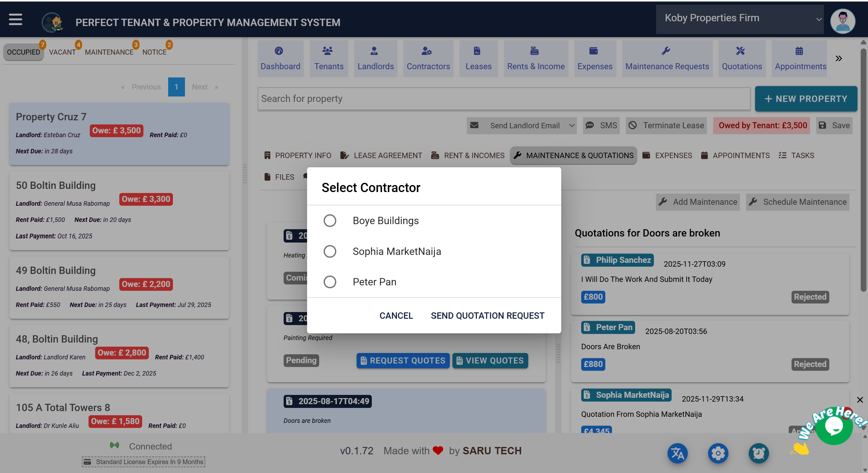
Task: Open the Dashboard gauge icon
Action: (279, 51)
